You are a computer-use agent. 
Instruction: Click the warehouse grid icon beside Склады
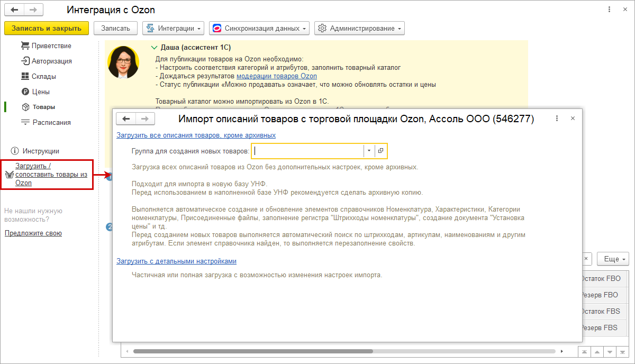tap(25, 76)
